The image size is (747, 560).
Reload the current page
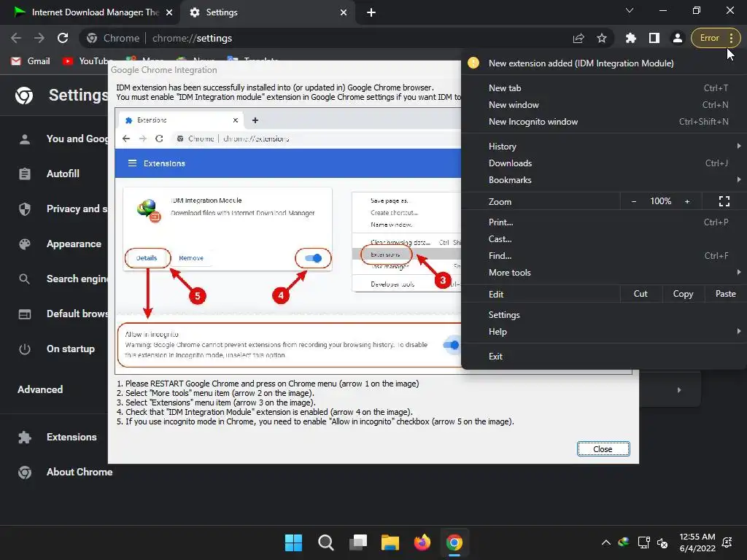63,38
